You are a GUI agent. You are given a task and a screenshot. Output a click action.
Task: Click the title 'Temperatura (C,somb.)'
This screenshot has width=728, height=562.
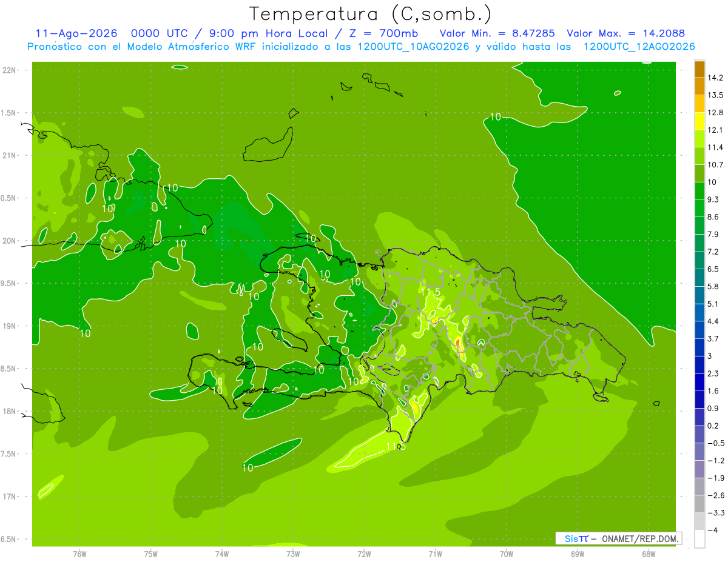[371, 14]
